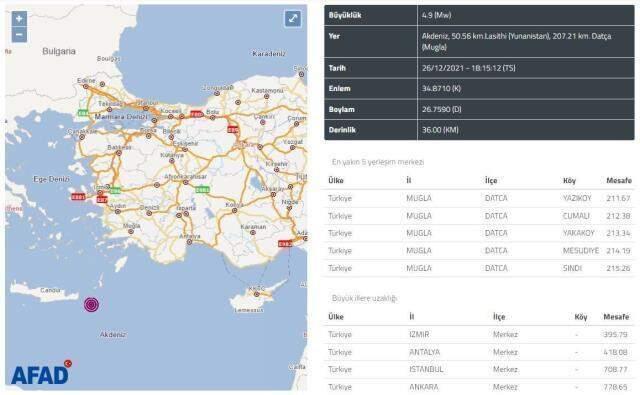Click the Enlem label
The image size is (640, 395).
click(x=339, y=89)
